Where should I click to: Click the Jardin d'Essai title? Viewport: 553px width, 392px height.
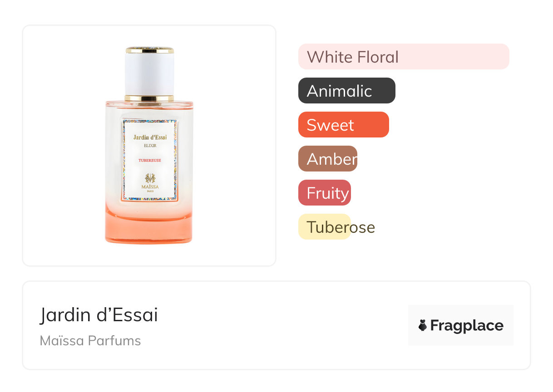(99, 315)
